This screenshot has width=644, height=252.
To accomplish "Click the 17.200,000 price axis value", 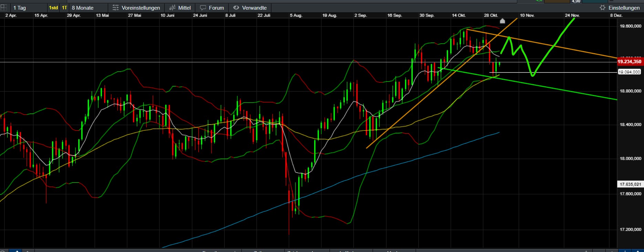I will coord(630,230).
